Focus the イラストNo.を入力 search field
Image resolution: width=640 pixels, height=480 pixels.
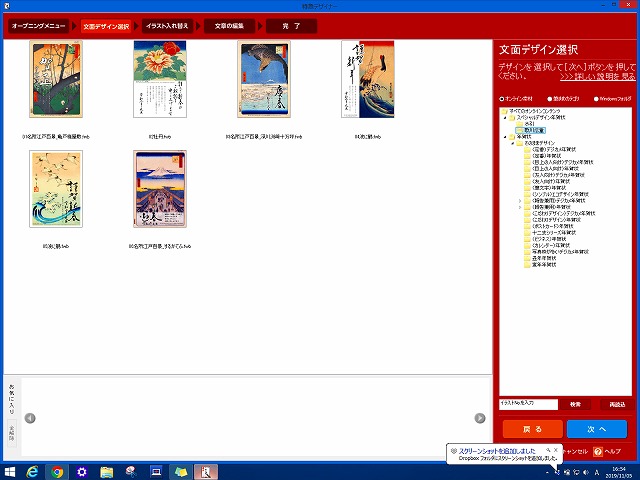coord(528,404)
